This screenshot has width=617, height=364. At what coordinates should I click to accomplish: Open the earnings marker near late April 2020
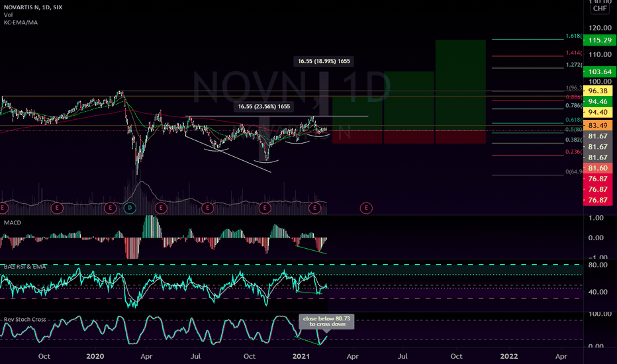click(x=161, y=207)
